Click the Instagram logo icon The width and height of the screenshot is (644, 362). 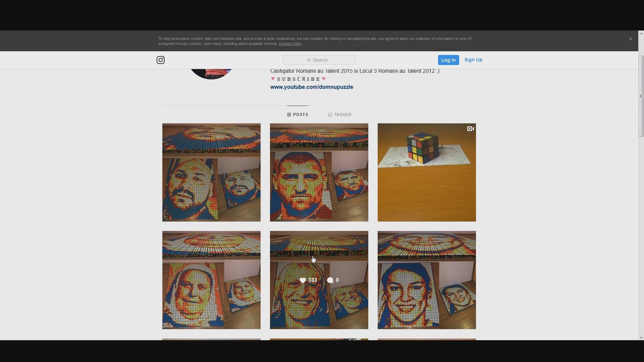click(161, 60)
